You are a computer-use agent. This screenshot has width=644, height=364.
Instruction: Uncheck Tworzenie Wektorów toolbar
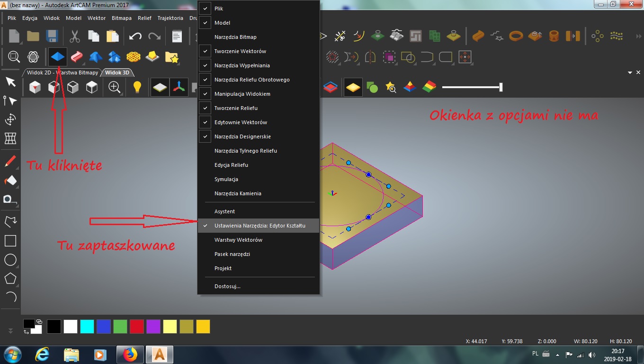point(259,51)
